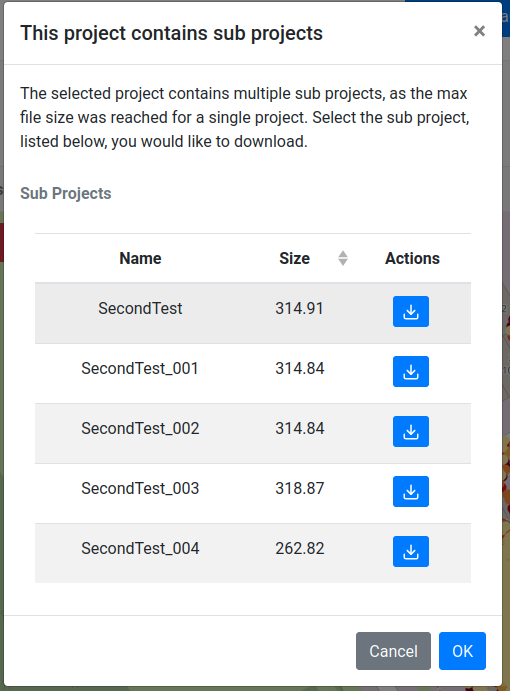Download the SecondTest_001 sub project
Viewport: 510px width, 691px height.
point(410,372)
